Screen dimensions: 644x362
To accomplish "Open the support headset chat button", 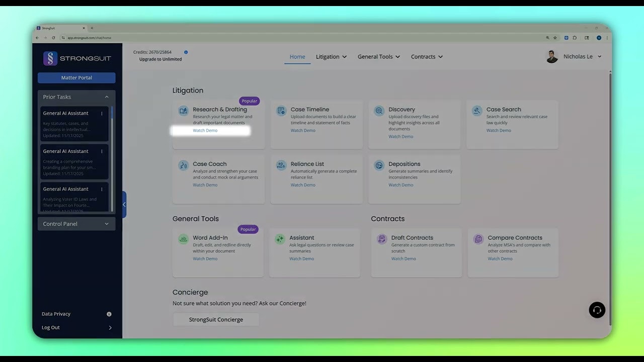I will pos(597,310).
